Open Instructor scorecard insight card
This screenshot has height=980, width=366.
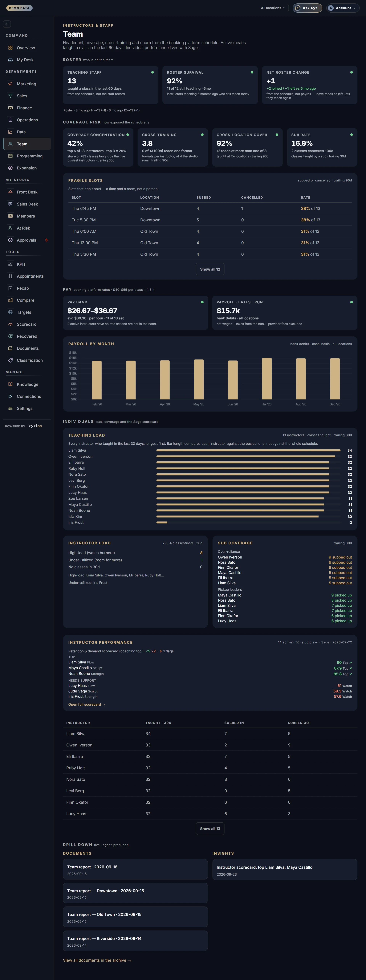click(285, 869)
